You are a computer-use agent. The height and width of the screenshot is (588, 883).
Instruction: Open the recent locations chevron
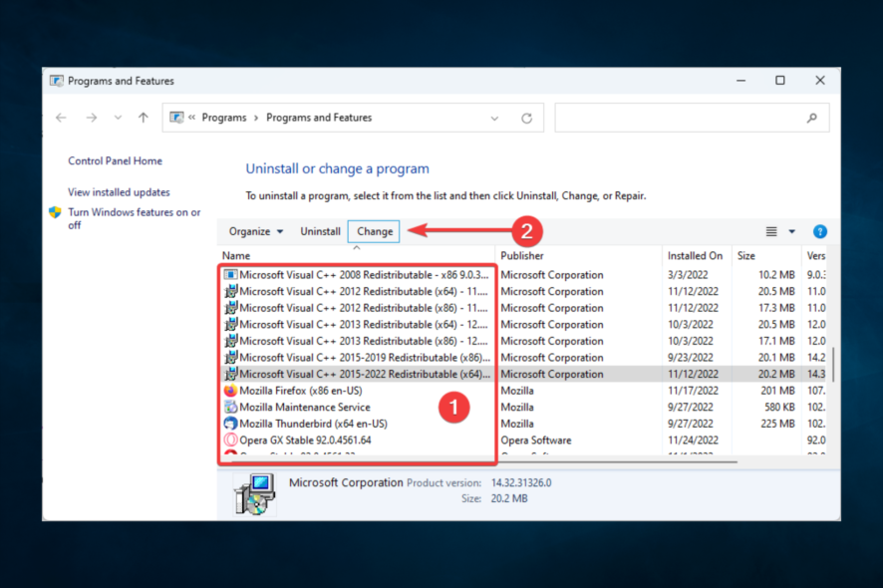click(118, 118)
